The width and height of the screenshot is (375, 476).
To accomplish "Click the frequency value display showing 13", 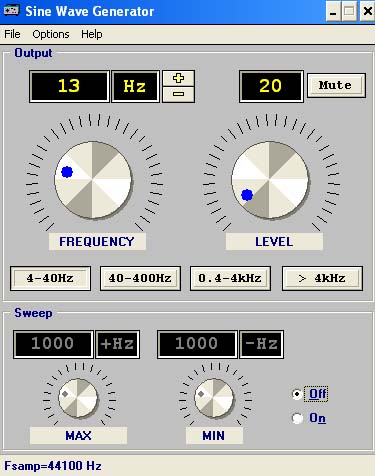I will (69, 86).
